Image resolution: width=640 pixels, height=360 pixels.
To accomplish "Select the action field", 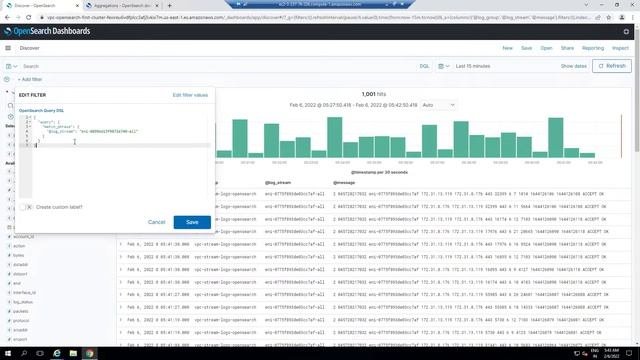I will (19, 246).
